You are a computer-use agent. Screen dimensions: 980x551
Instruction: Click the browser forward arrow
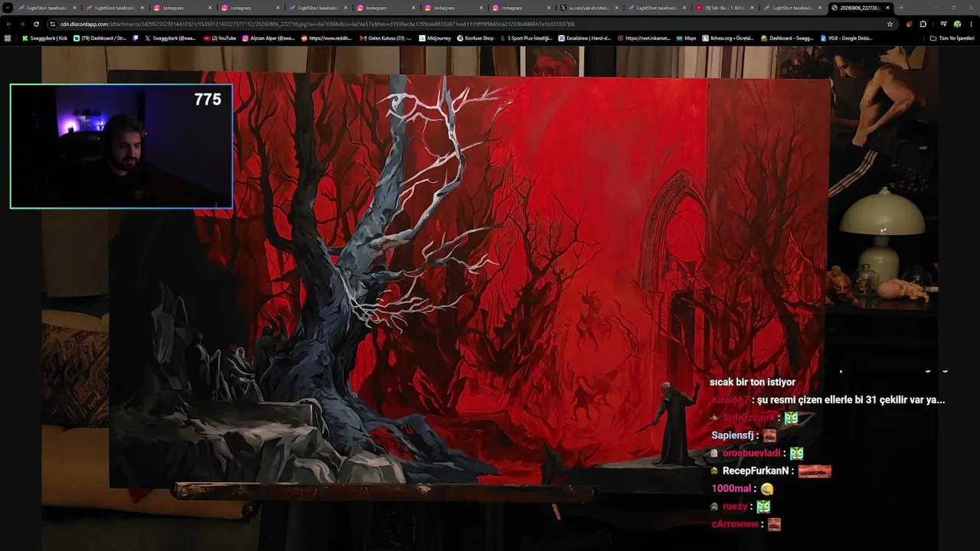[22, 24]
